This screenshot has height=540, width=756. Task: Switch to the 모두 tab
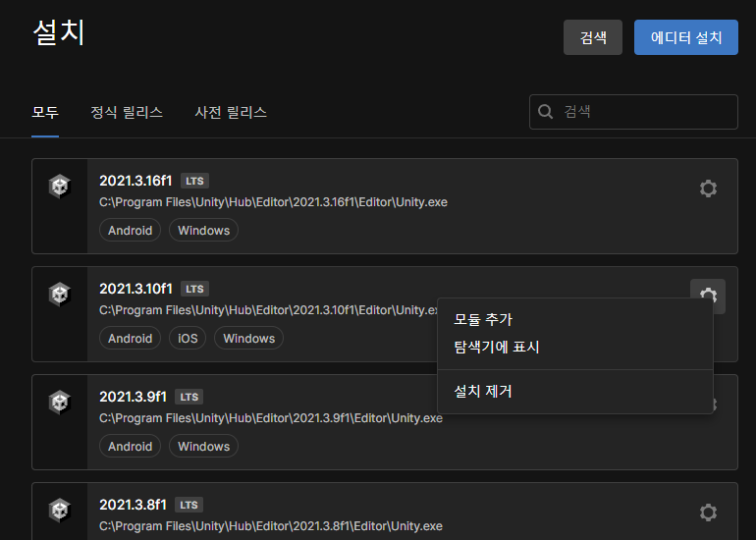45,113
